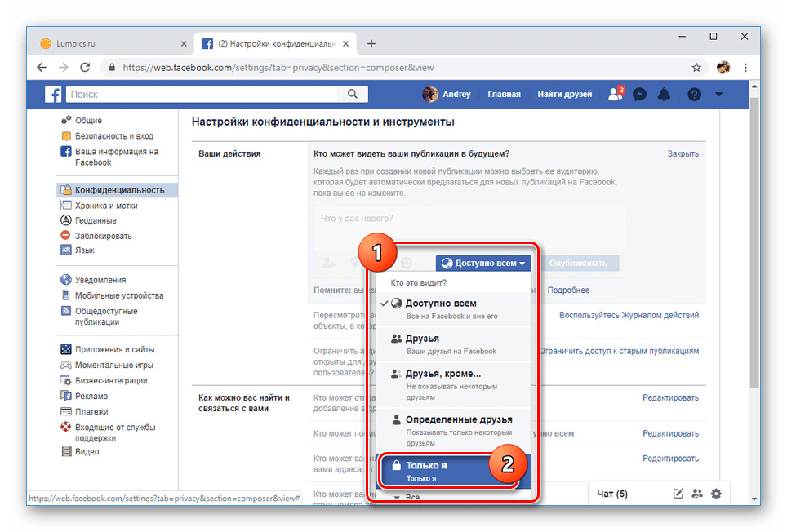Click the Что у вас нового field
Viewport: 787px width, 532px height.
tap(469, 227)
